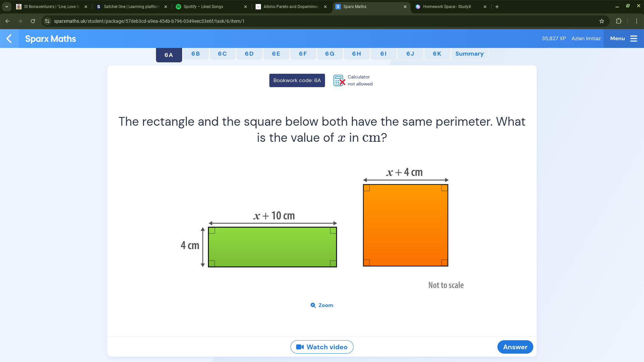644x362 pixels.
Task: Close the Albino Pareto tab
Action: tap(325, 7)
